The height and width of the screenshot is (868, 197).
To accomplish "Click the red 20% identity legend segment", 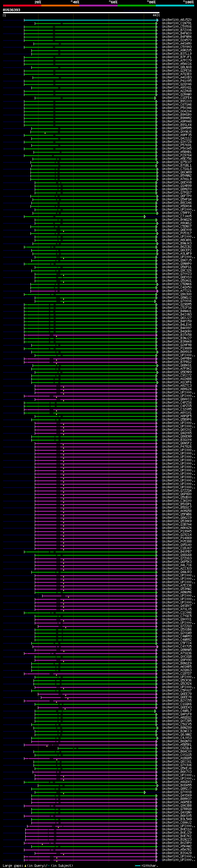I will tap(22, 6).
